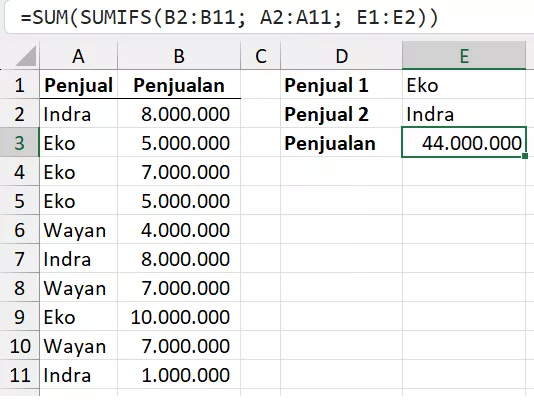Click cell D1 labeled 'Penjual 1'
The image size is (534, 400).
point(342,85)
